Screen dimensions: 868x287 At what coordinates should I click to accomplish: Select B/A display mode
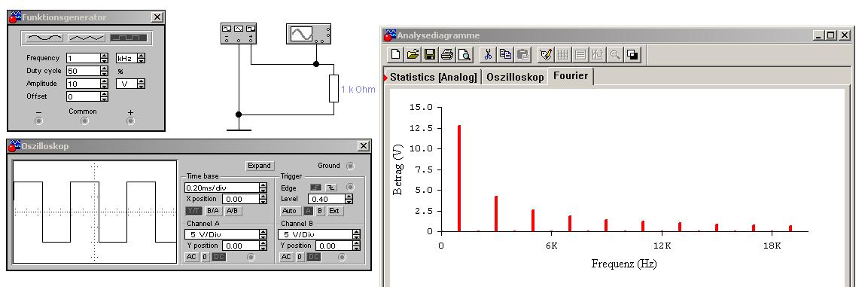(x=213, y=211)
